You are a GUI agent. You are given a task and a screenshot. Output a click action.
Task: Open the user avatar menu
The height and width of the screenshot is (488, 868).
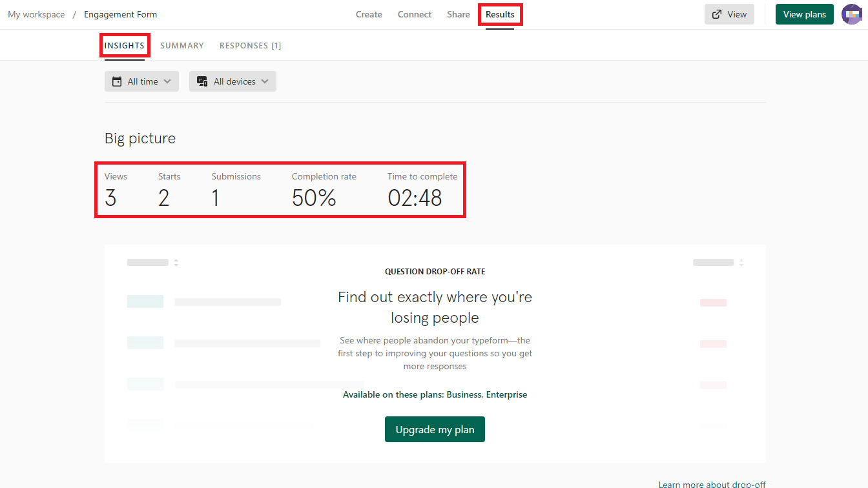pyautogui.click(x=853, y=14)
